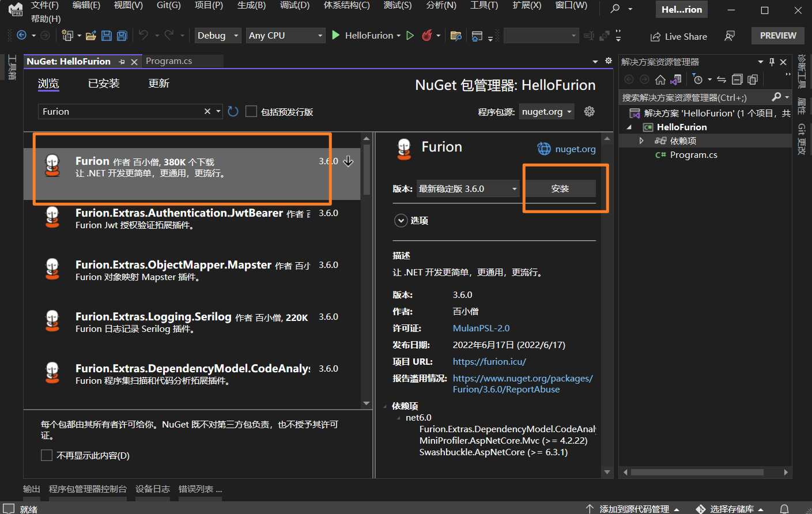Open the Debug configuration dropdown
Viewport: 812px width, 514px height.
point(218,36)
